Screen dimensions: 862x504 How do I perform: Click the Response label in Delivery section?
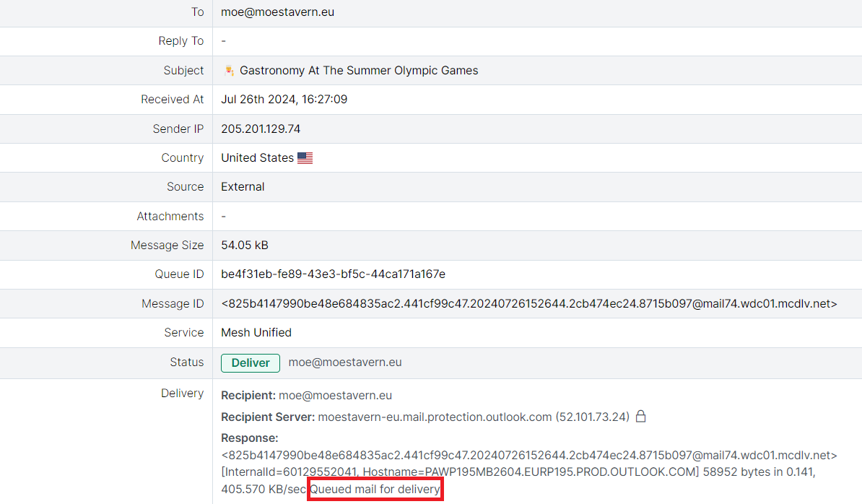point(249,438)
